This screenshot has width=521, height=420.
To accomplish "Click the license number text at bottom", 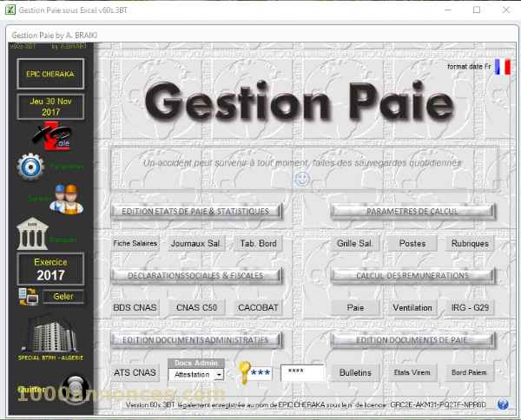I will (x=438, y=405).
